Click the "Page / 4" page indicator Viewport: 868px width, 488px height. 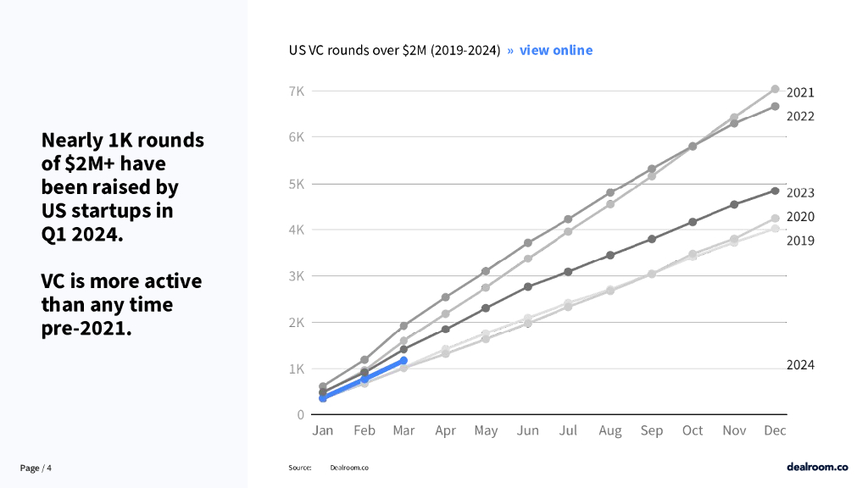point(36,468)
